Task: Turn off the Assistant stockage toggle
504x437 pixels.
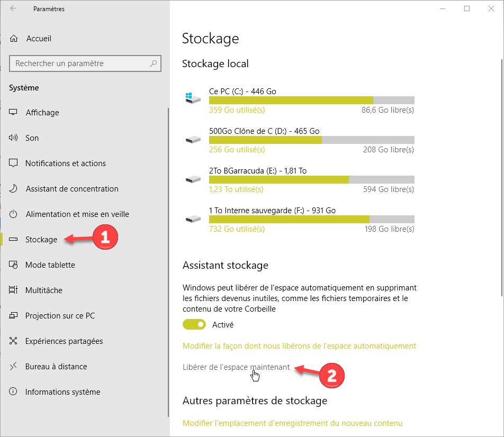Action: click(194, 324)
